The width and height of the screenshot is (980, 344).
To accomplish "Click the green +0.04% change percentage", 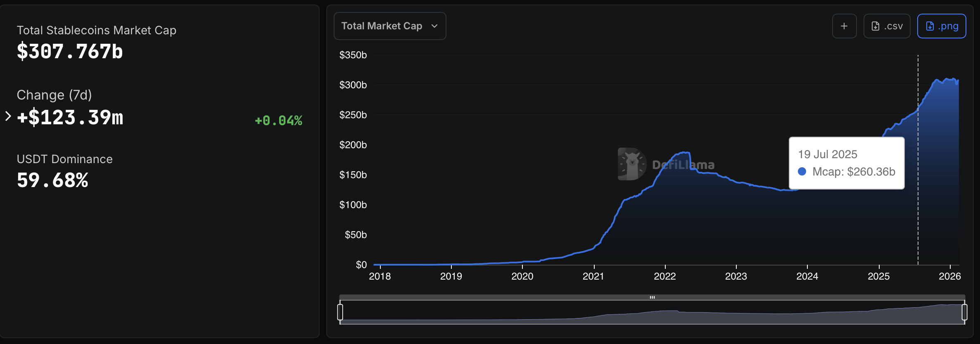I will tap(278, 121).
